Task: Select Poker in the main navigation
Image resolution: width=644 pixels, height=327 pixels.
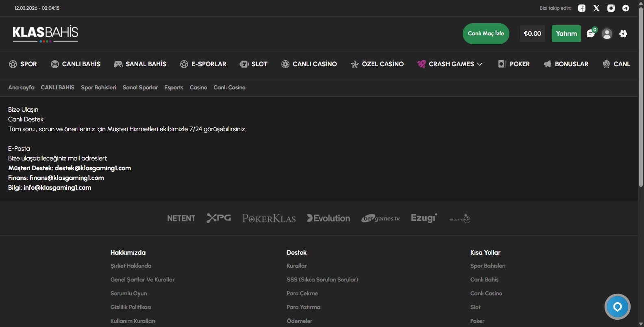Action: (x=514, y=64)
